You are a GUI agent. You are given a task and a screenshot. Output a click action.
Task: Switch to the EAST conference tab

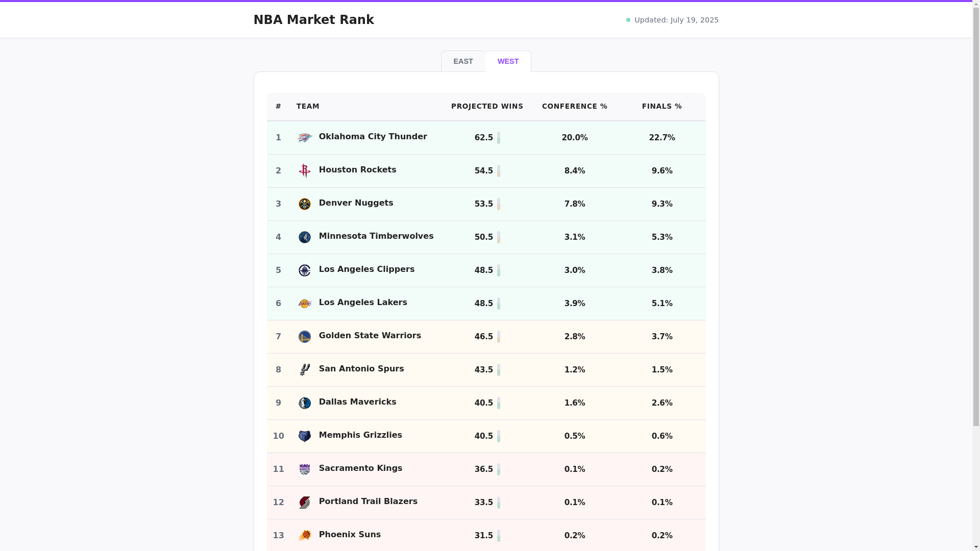(463, 61)
